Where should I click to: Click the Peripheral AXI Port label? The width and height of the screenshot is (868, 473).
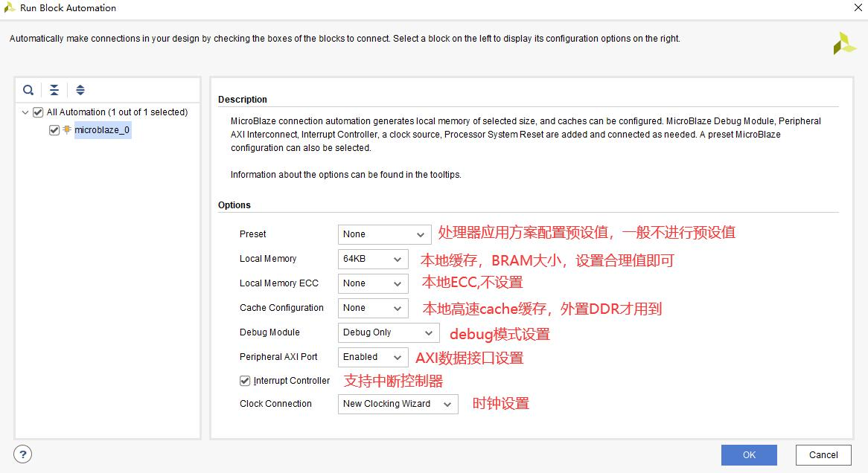278,357
